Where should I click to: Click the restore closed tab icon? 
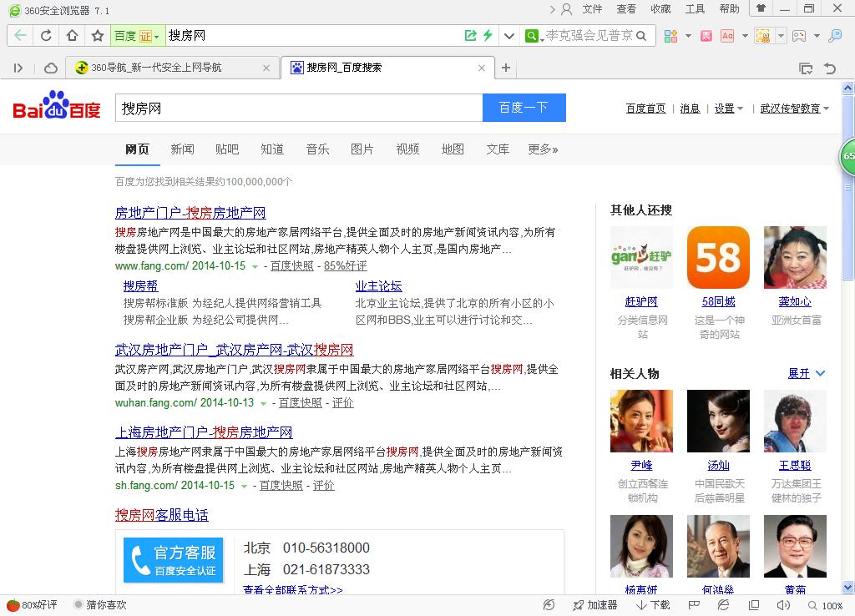(x=829, y=68)
